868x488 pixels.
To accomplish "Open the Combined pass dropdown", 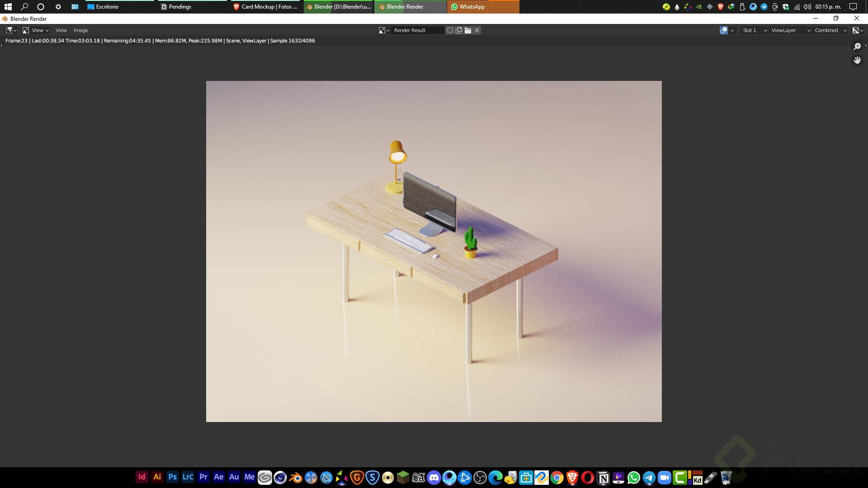I will [x=830, y=30].
